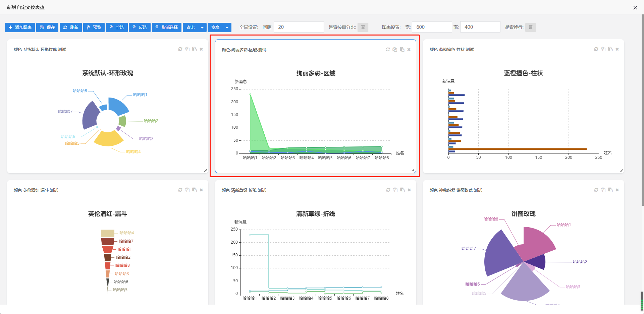Click the 蓝橙撞色-柱状 chart title
This screenshot has height=314, width=644.
[x=524, y=73]
